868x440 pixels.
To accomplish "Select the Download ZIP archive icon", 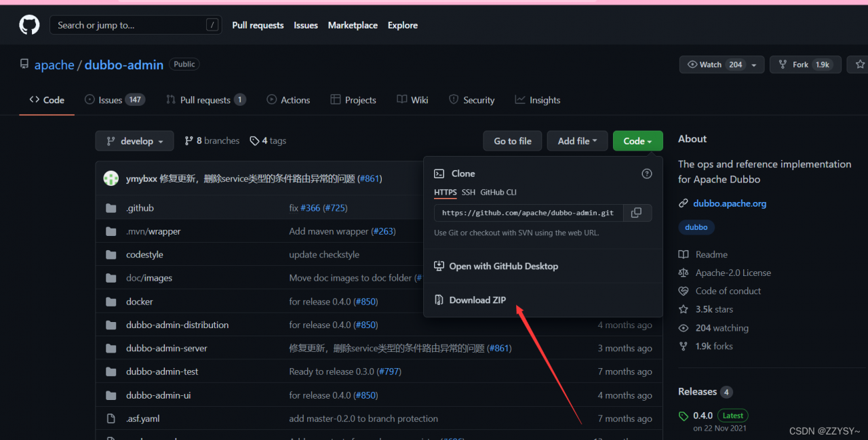I will click(x=439, y=300).
